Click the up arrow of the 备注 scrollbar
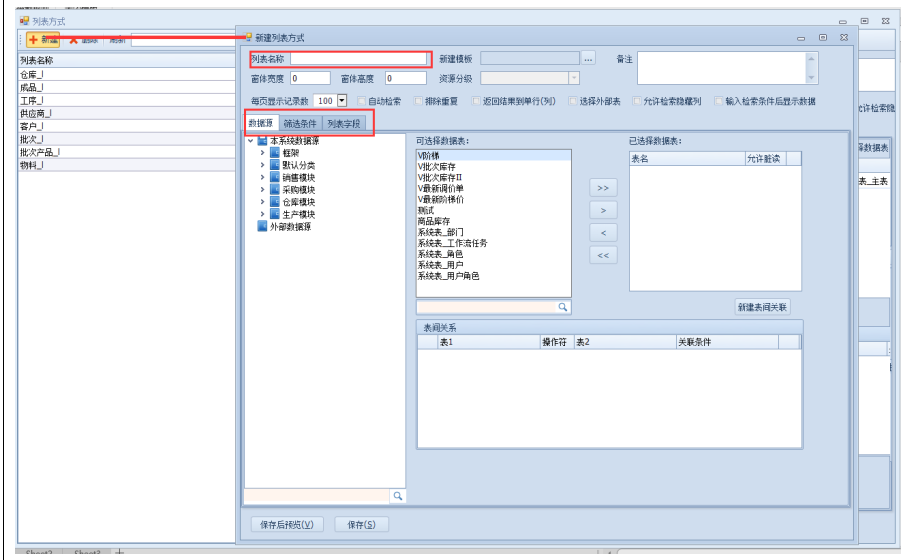 (811, 59)
